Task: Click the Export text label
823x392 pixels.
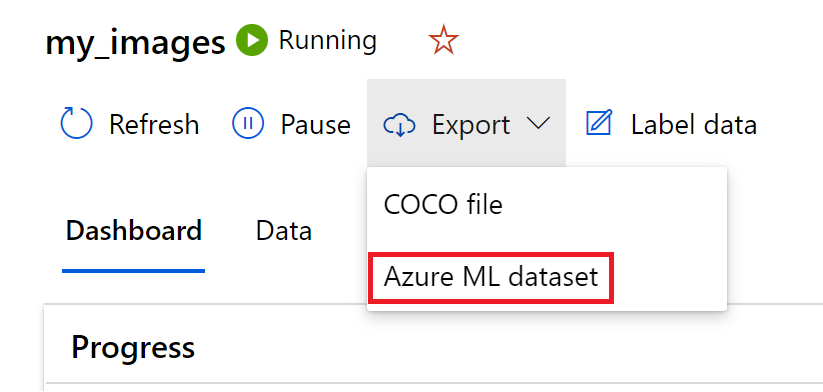Action: pos(471,125)
